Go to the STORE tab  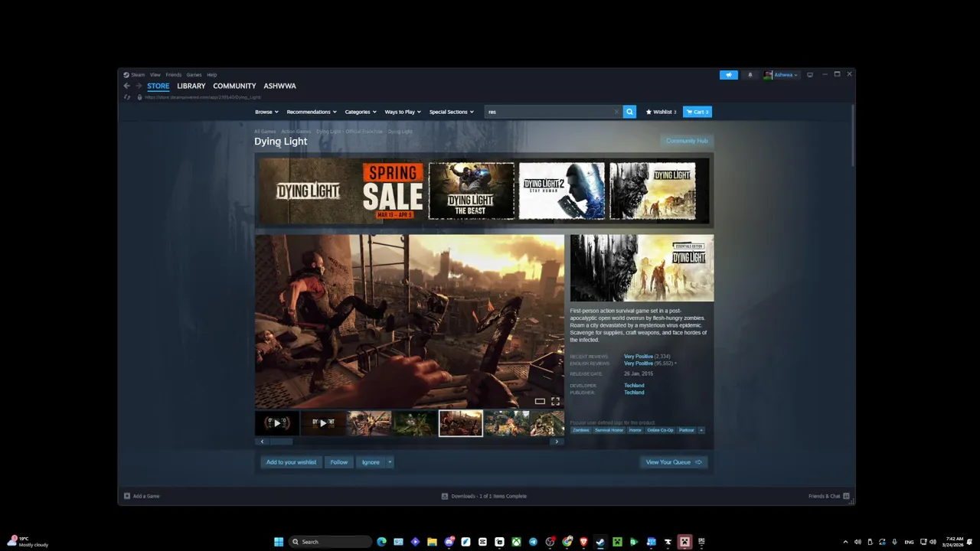[158, 86]
